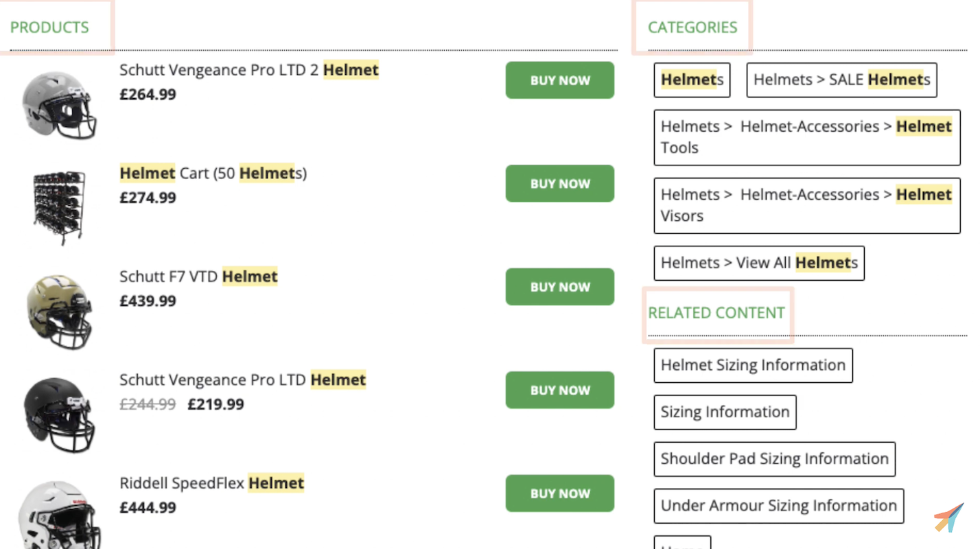Viewport: 980px width, 549px height.
Task: Click the £444.99 price
Action: click(148, 508)
